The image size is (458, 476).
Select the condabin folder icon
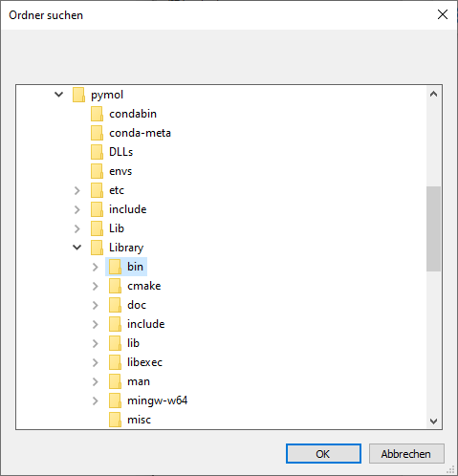point(97,114)
